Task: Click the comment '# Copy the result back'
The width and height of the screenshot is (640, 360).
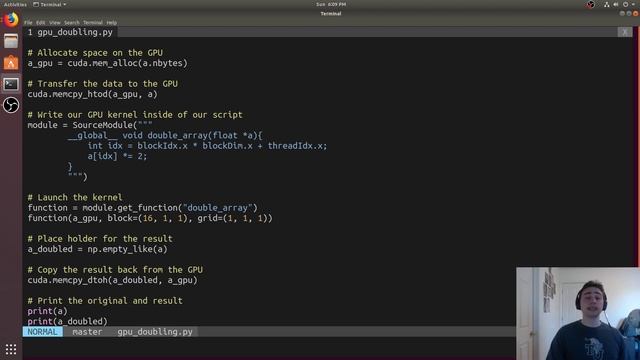Action: (x=115, y=270)
